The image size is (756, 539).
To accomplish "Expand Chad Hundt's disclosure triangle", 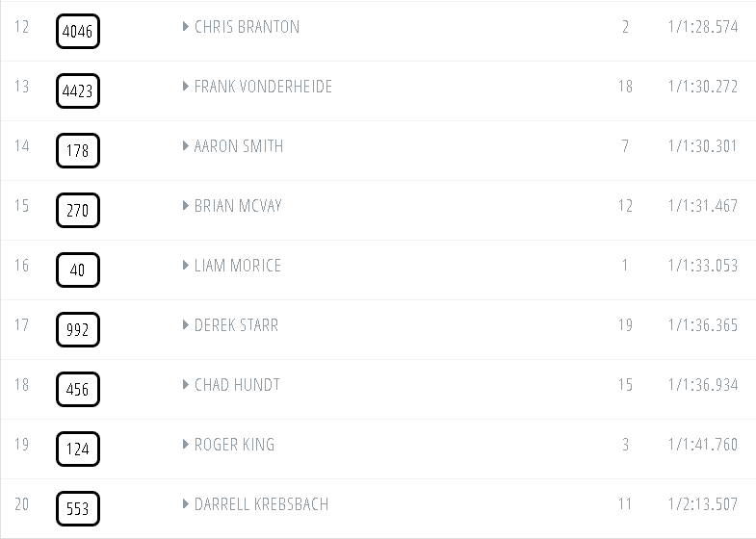I will [x=186, y=385].
